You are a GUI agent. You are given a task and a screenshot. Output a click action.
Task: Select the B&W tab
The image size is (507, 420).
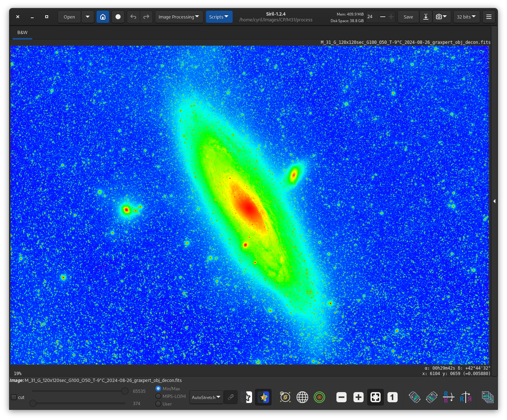pyautogui.click(x=22, y=32)
